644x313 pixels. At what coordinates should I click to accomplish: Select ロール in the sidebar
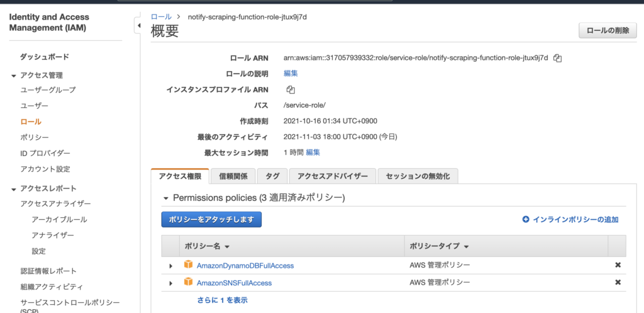[x=31, y=122]
